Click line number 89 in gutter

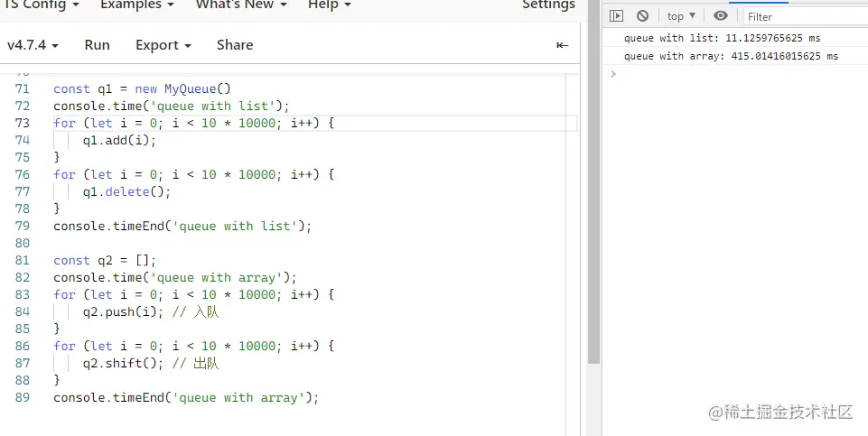(x=23, y=397)
